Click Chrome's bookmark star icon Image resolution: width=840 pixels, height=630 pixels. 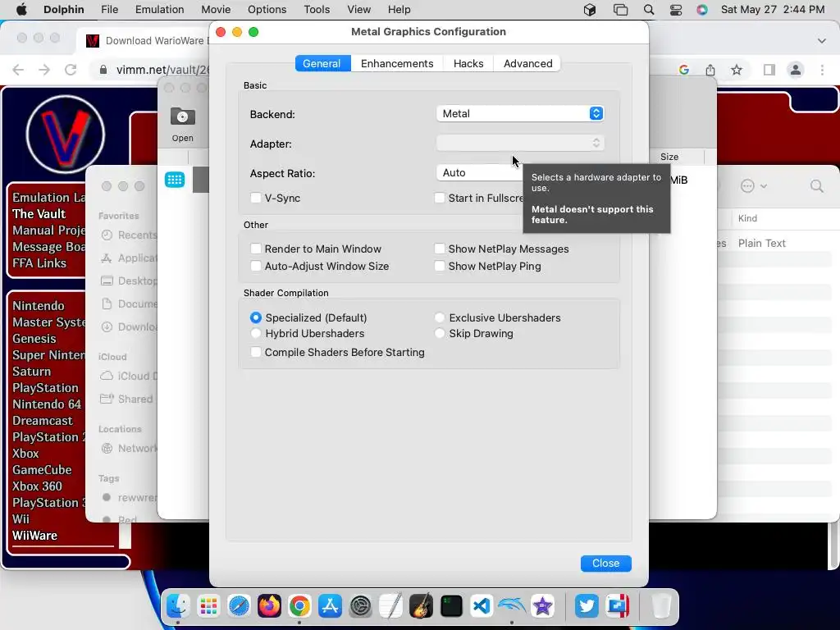[737, 70]
